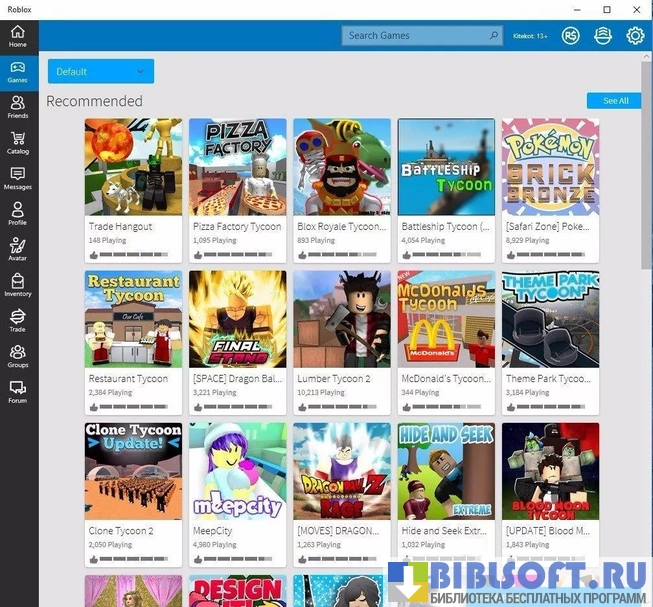This screenshot has height=607, width=653.
Task: Open the Forum sidebar tab
Action: (18, 390)
